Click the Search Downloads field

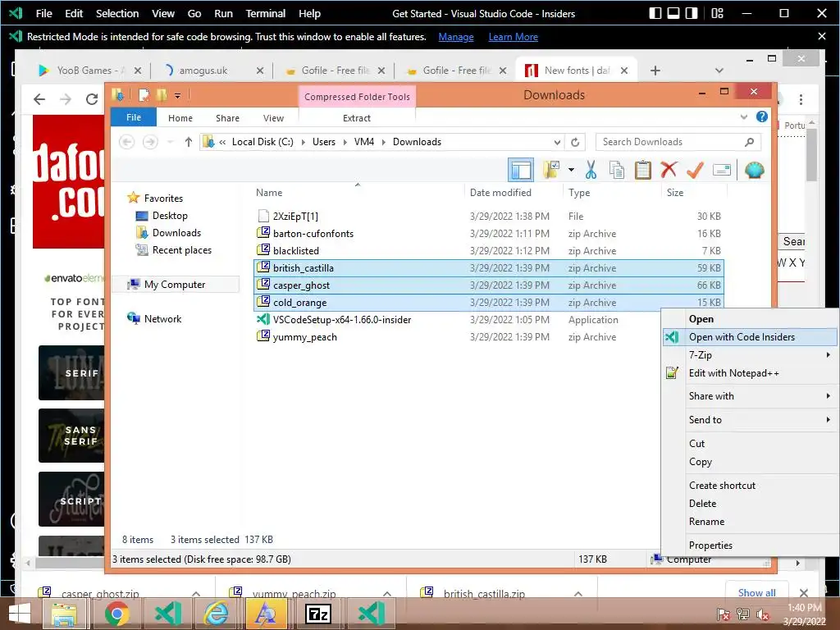pos(678,142)
